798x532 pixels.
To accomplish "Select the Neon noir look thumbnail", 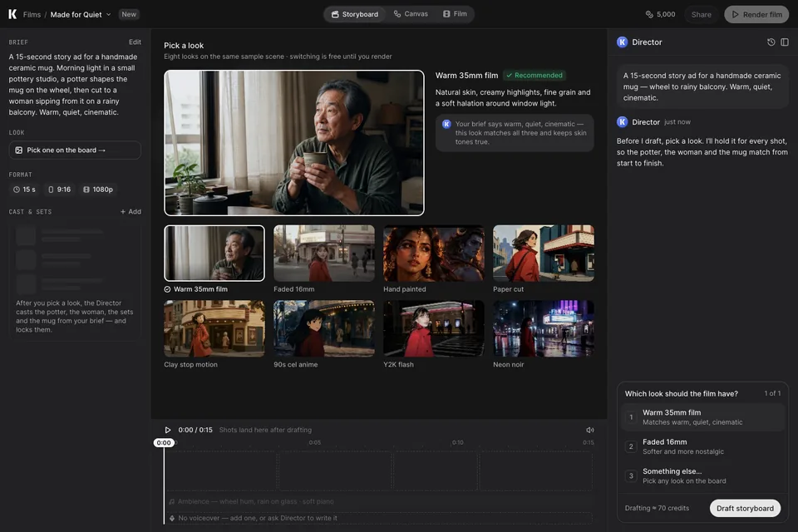I will [x=544, y=328].
